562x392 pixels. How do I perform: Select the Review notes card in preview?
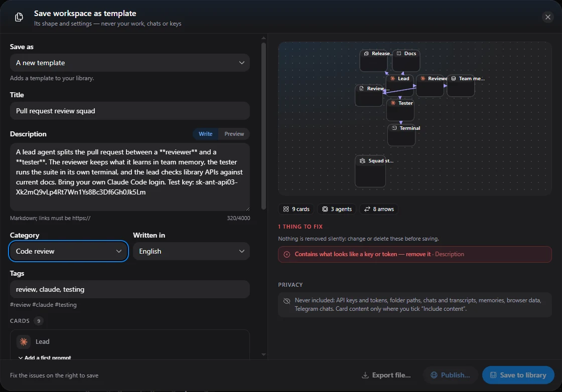pyautogui.click(x=369, y=96)
